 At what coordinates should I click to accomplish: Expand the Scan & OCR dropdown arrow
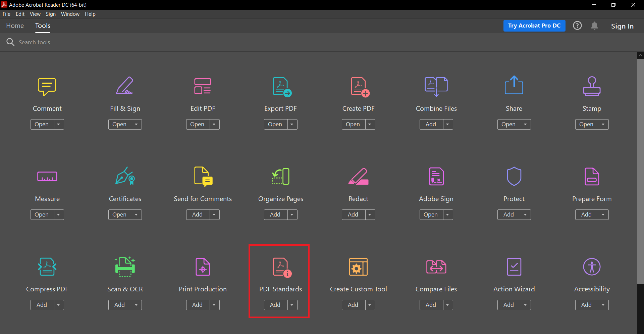[137, 305]
